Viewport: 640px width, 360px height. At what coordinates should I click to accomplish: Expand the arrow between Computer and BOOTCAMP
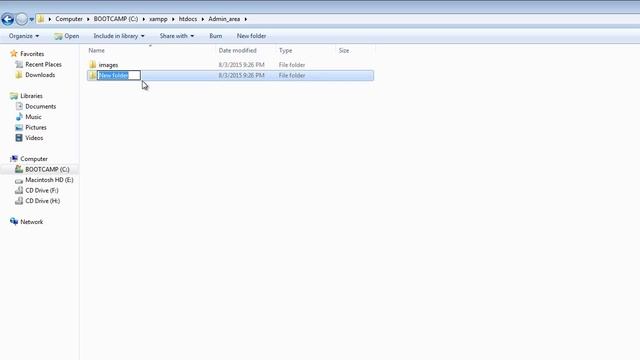pos(88,19)
